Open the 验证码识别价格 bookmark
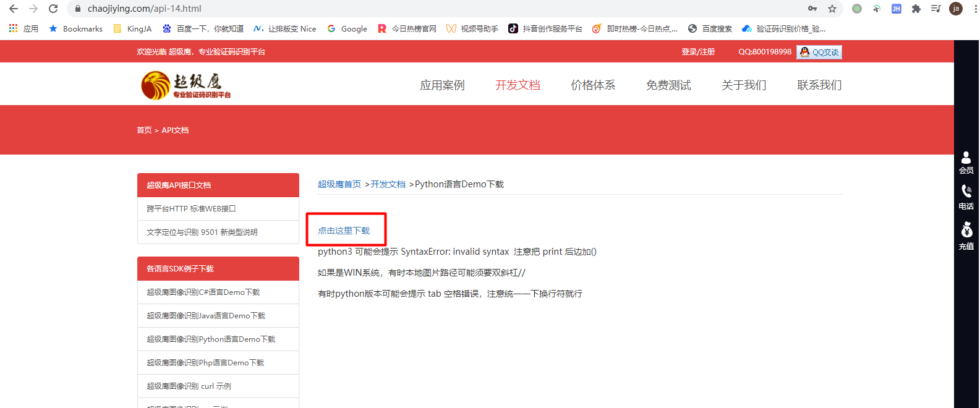The height and width of the screenshot is (408, 980). (784, 28)
